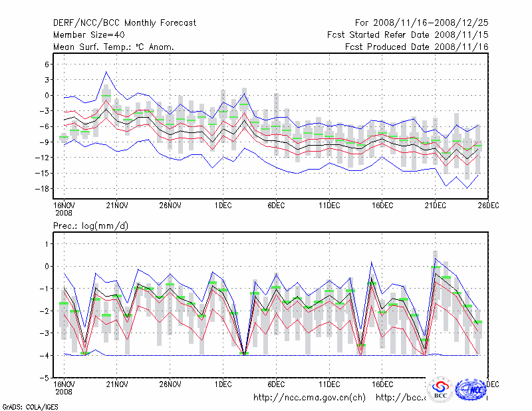The height and width of the screenshot is (411, 532).
Task: Click 16NOV 2008 label under temperature chart
Action: coord(64,209)
